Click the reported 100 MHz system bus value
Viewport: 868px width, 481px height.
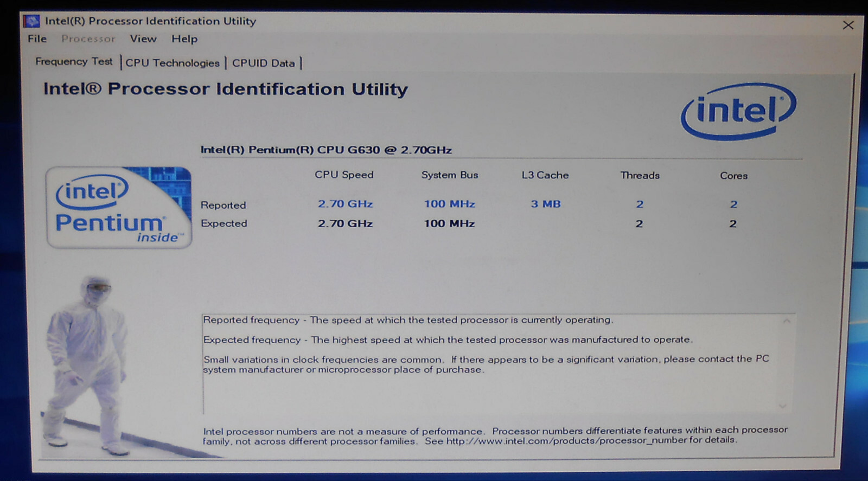pyautogui.click(x=450, y=204)
